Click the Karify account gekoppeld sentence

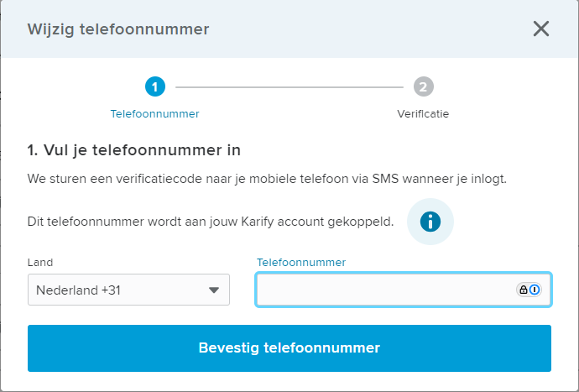[x=211, y=222]
